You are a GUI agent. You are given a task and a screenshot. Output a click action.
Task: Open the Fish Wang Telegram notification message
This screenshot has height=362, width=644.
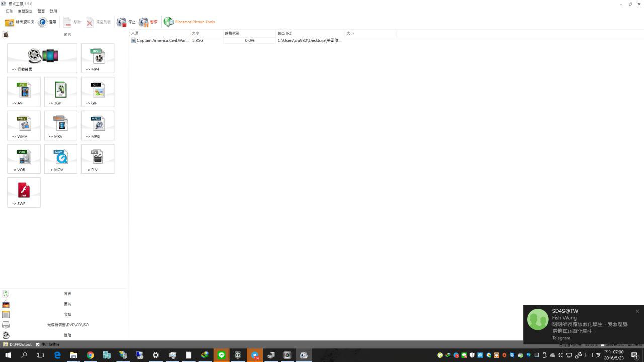[584, 324]
